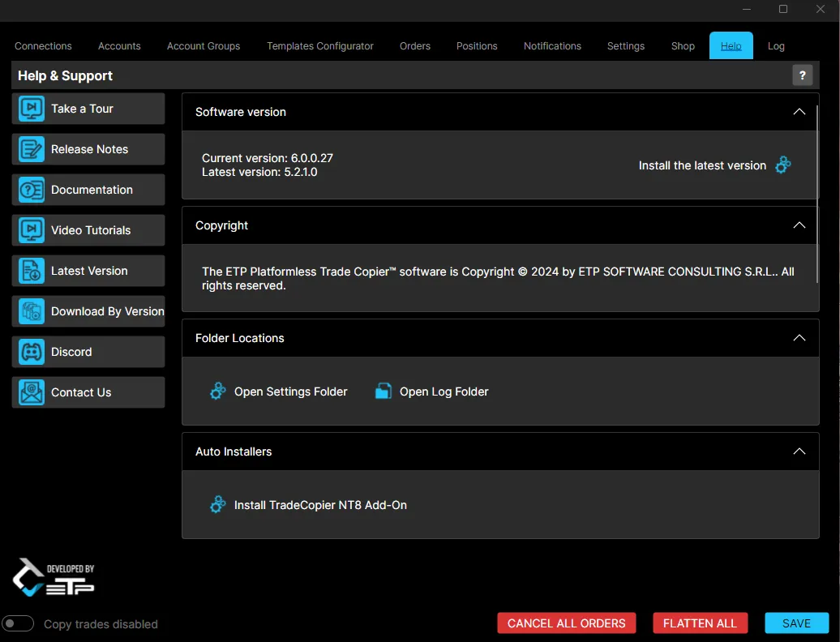This screenshot has height=642, width=840.
Task: Go to the Settings tab
Action: point(626,46)
